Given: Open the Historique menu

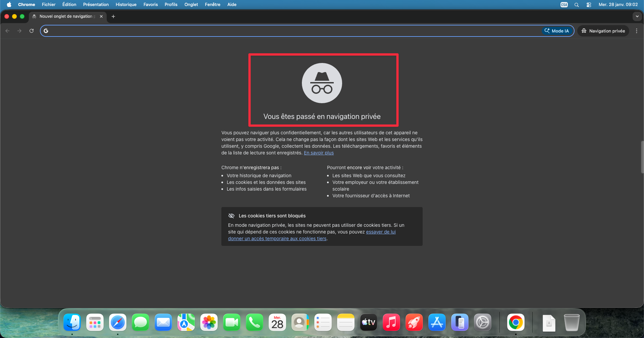Looking at the screenshot, I should 126,4.
